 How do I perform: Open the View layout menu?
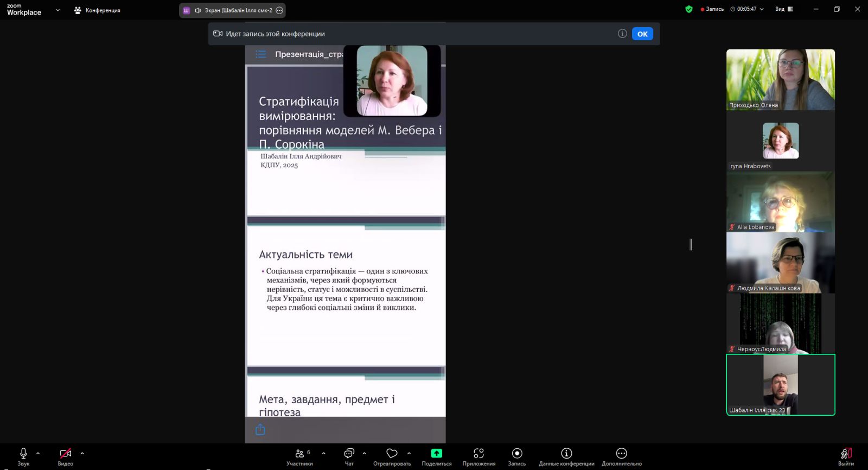click(783, 9)
